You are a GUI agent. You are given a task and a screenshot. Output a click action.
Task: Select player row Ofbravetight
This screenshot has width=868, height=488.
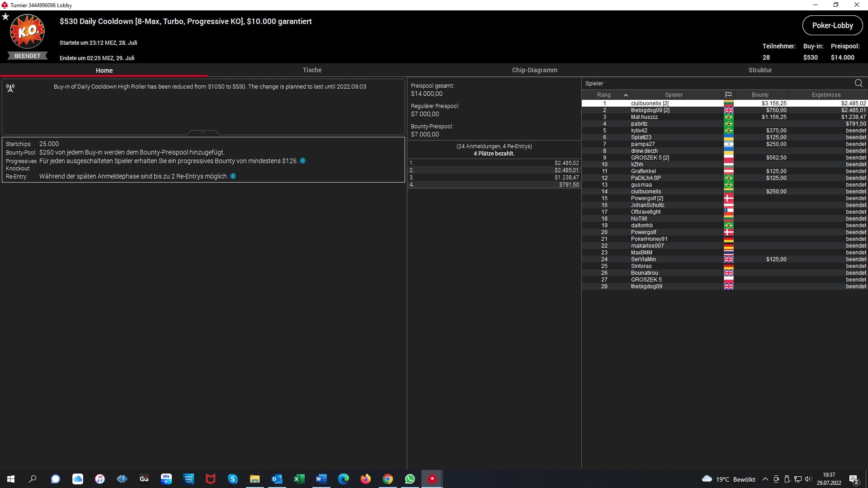(x=725, y=212)
